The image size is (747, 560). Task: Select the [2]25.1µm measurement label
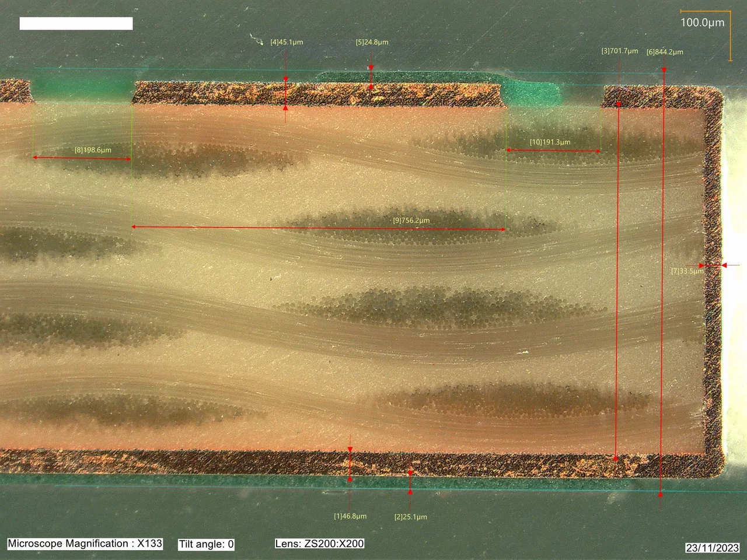pos(410,517)
